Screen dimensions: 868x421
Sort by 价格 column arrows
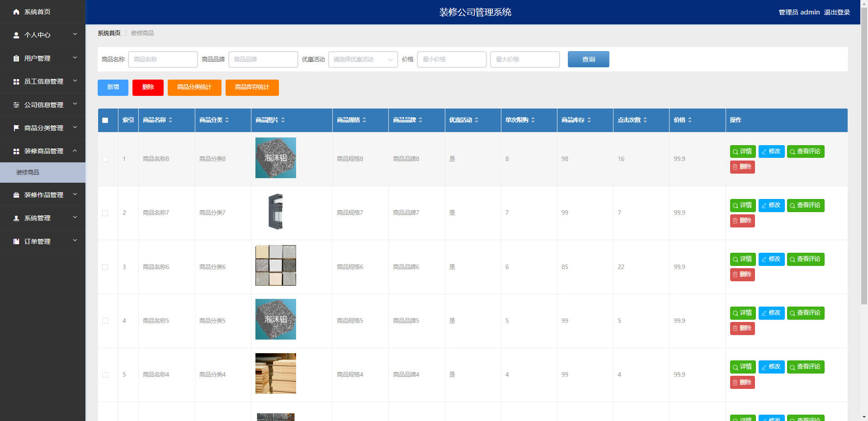tap(690, 120)
